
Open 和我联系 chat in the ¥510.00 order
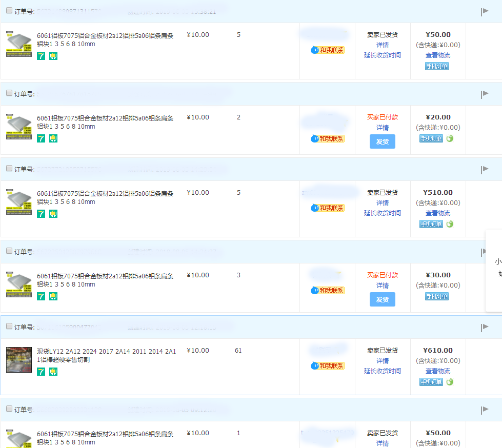(x=328, y=208)
